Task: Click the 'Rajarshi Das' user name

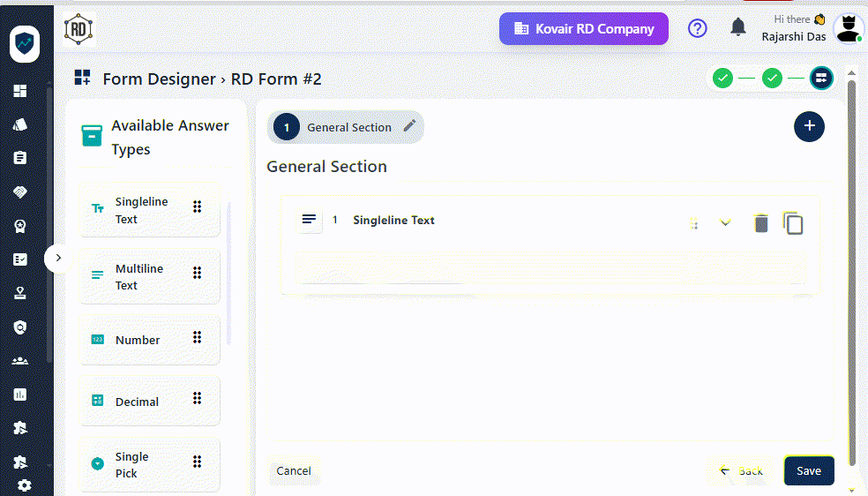Action: click(794, 36)
